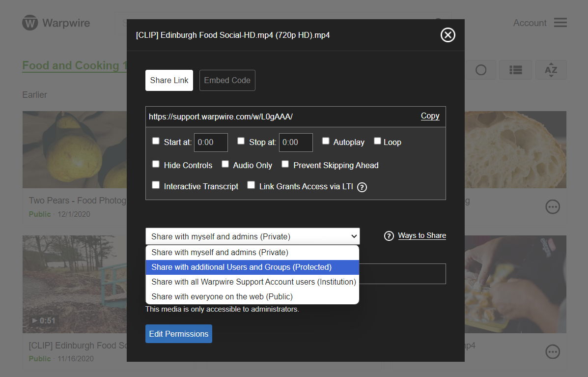588x377 pixels.
Task: Click the dialog title Edinburgh Food Social-HD.mp4
Action: click(232, 35)
